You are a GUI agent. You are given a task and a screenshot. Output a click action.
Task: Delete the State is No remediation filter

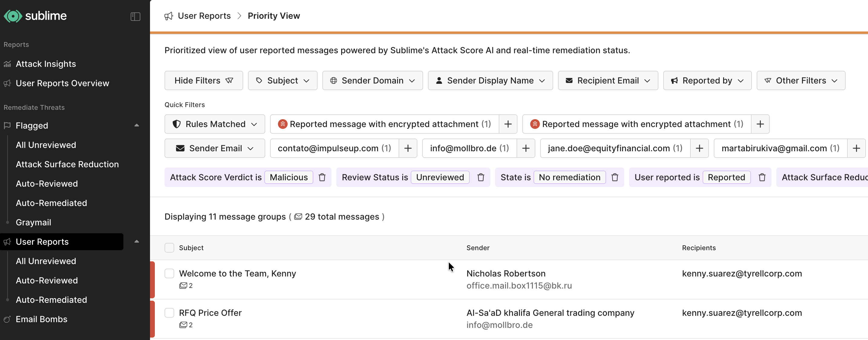point(614,177)
